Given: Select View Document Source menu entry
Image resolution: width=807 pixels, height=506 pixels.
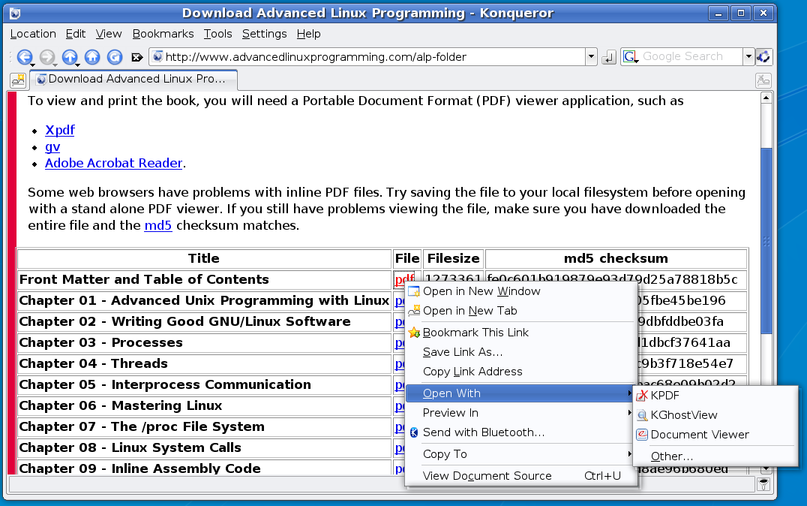Looking at the screenshot, I should [520, 476].
